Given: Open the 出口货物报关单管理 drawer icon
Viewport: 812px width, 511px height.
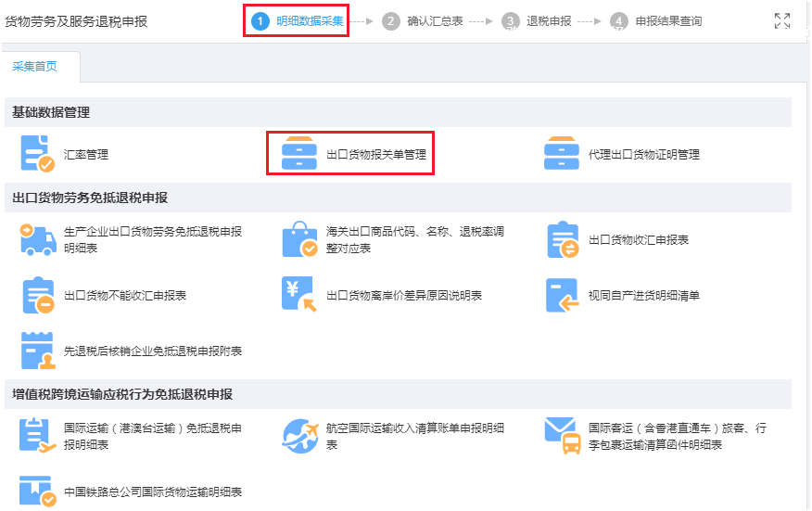Looking at the screenshot, I should pos(299,154).
